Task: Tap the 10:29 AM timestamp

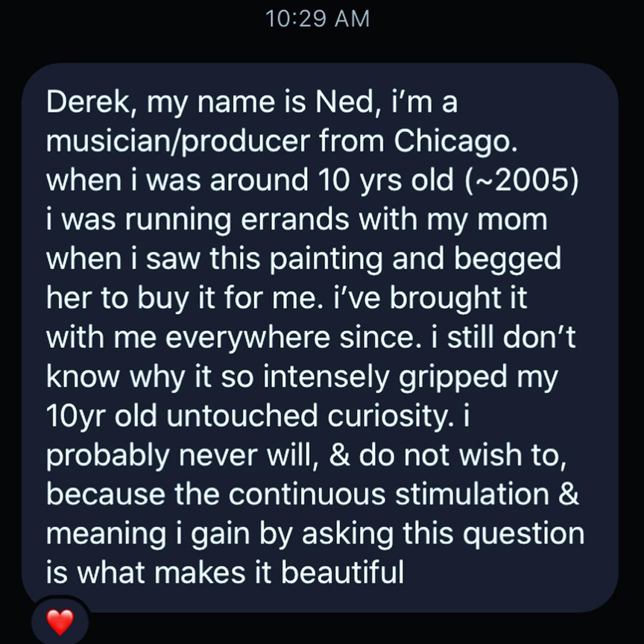Action: (318, 19)
